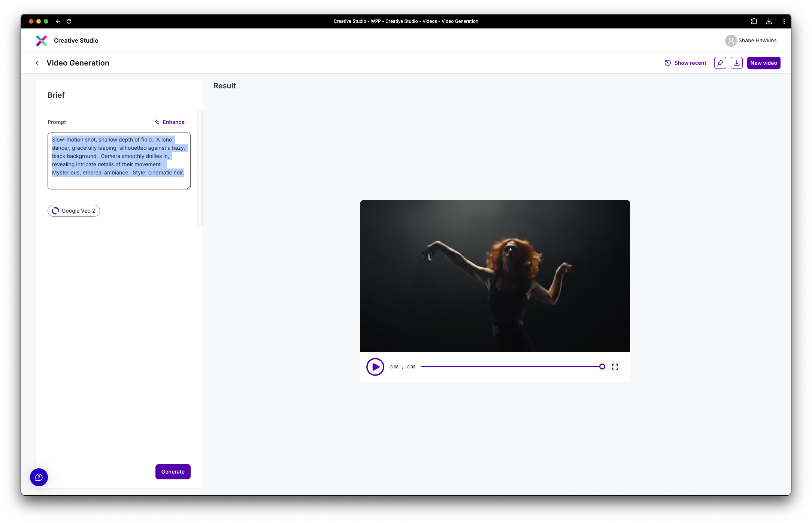Enhance the prompt text
Viewport: 812px width, 523px height.
click(x=170, y=122)
